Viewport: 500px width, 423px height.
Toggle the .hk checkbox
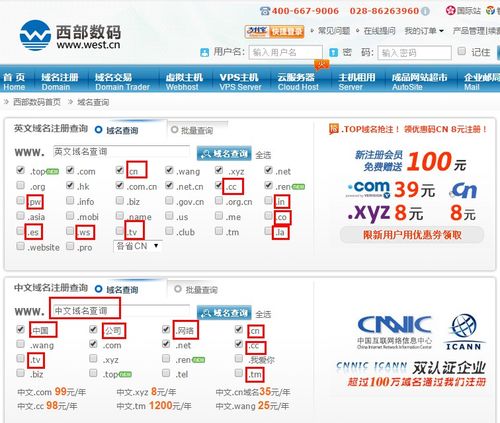coord(70,185)
